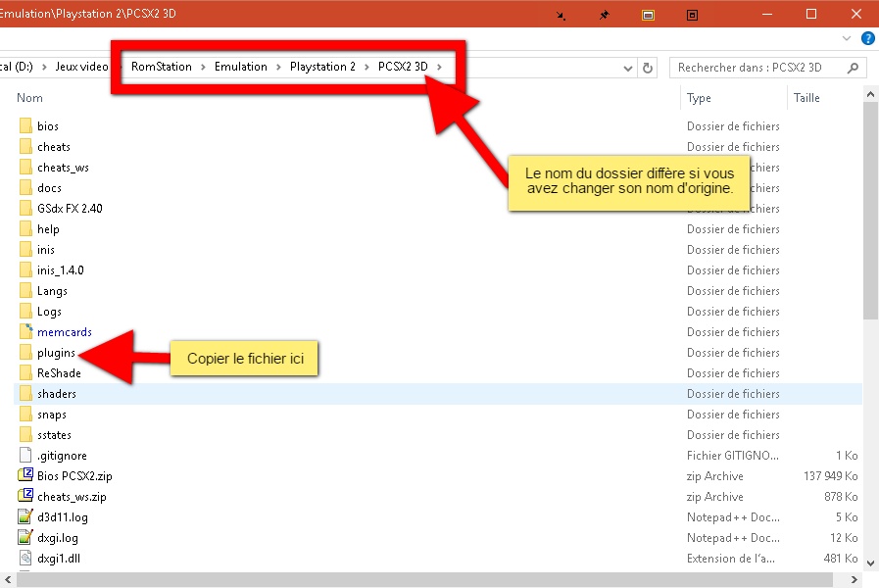Image resolution: width=879 pixels, height=588 pixels.
Task: Click PCSX2 3D breadcrumb segment
Action: click(403, 67)
